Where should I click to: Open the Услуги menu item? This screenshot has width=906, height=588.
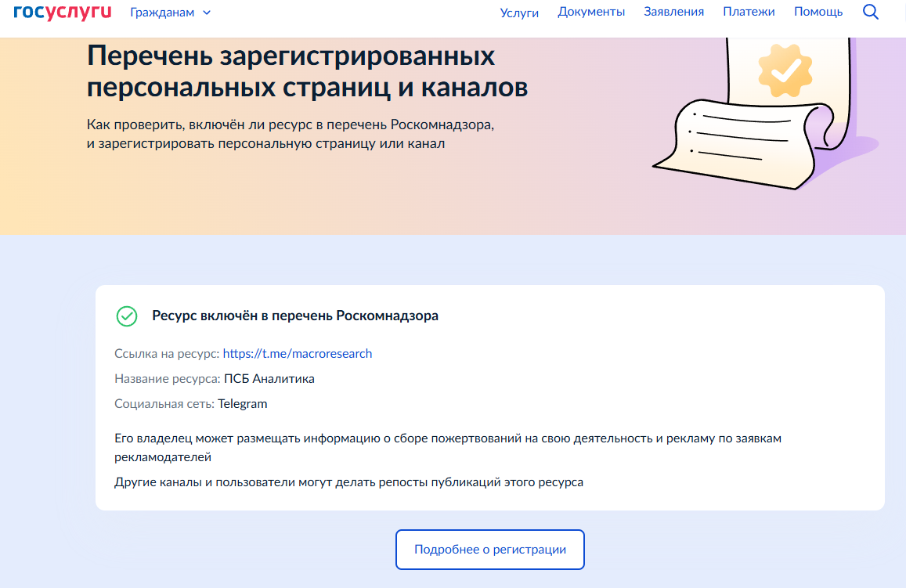(x=519, y=12)
